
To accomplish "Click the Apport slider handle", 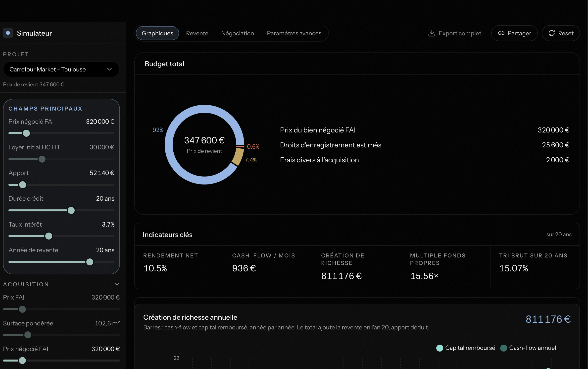I will pyautogui.click(x=23, y=185).
